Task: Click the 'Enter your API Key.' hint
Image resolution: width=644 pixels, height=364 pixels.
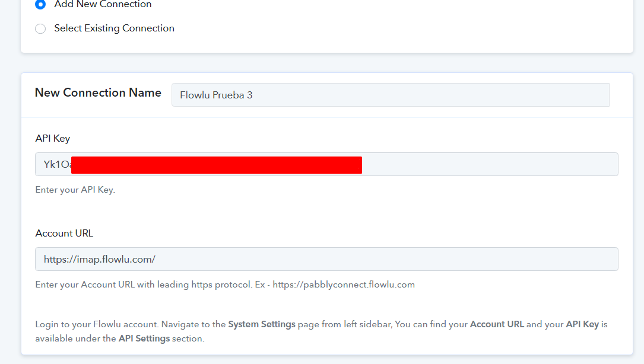Action: point(75,190)
